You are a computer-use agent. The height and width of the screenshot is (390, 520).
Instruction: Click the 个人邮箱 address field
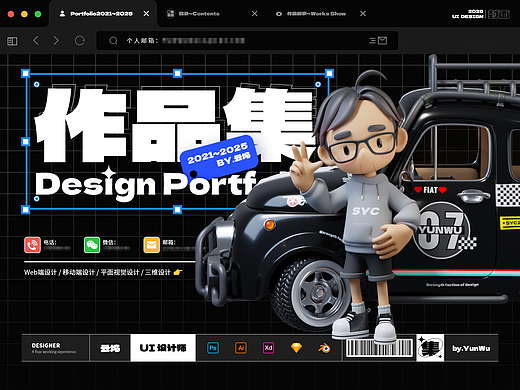[x=247, y=41]
